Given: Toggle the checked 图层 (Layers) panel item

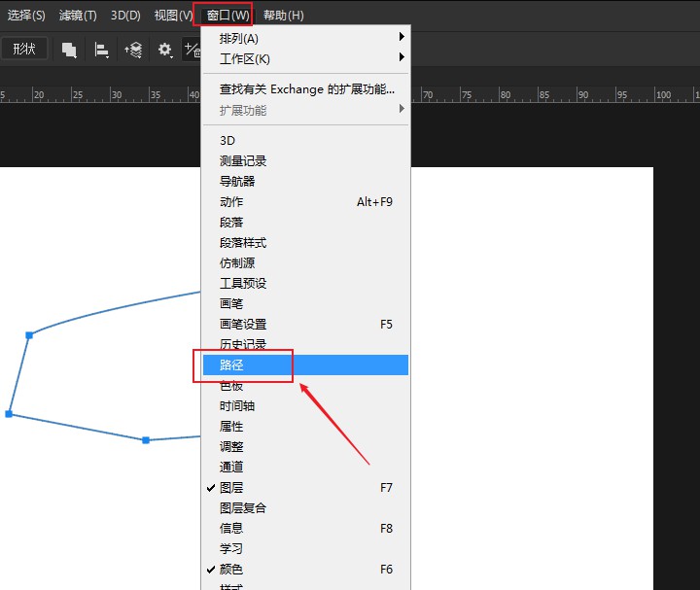Looking at the screenshot, I should click(231, 488).
